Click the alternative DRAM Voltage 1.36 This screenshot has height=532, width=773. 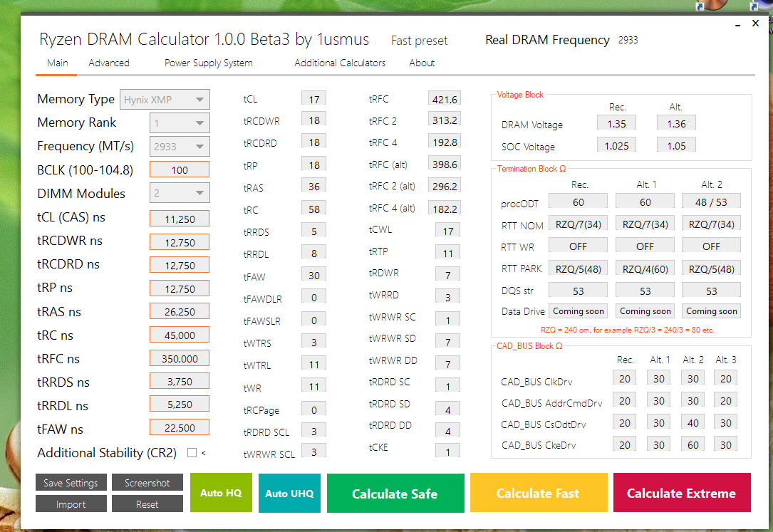click(676, 123)
